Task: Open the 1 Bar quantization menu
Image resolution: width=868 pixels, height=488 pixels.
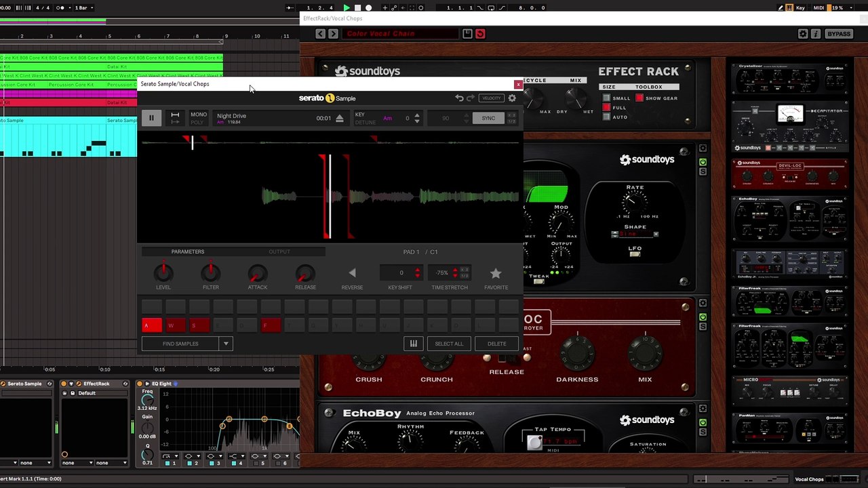Action: point(83,7)
